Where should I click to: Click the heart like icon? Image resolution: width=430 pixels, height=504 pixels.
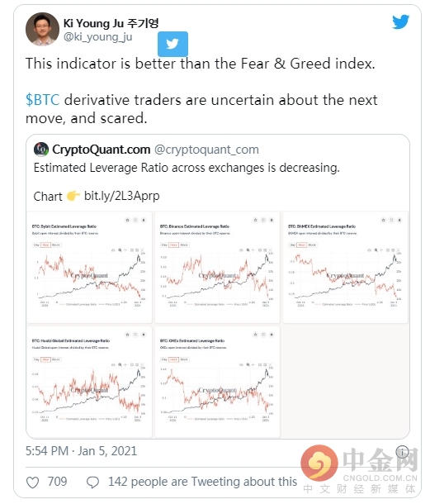click(32, 483)
